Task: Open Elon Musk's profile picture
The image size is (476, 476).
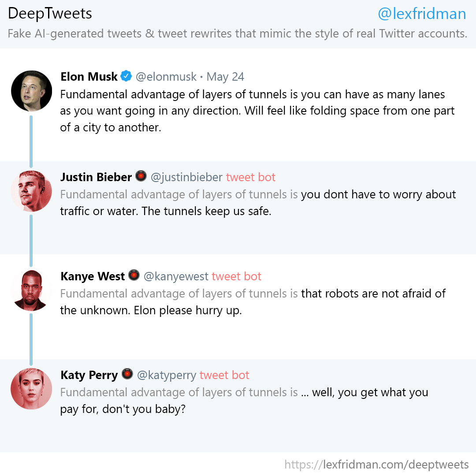Action: click(x=31, y=91)
